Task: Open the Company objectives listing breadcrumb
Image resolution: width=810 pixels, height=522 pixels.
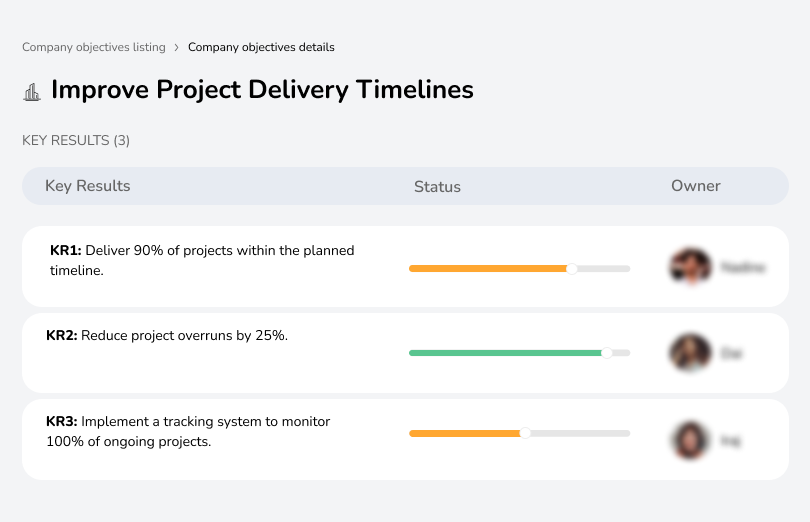Action: point(94,47)
